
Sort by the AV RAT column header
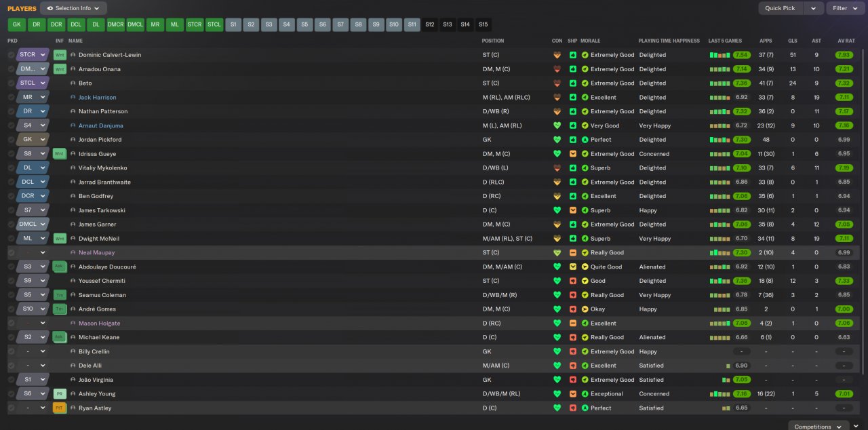pyautogui.click(x=846, y=41)
